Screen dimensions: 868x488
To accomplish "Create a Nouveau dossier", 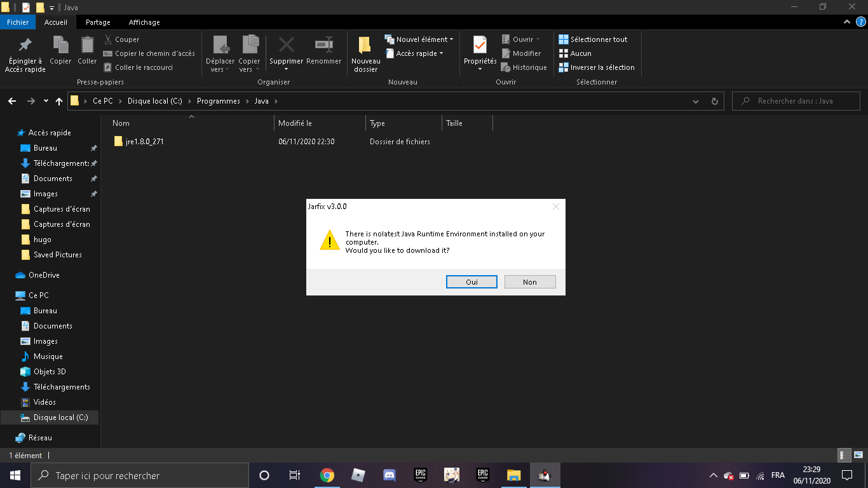I will pos(365,55).
